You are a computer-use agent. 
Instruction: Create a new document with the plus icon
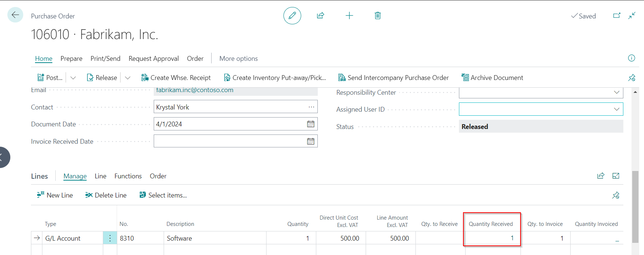click(349, 15)
